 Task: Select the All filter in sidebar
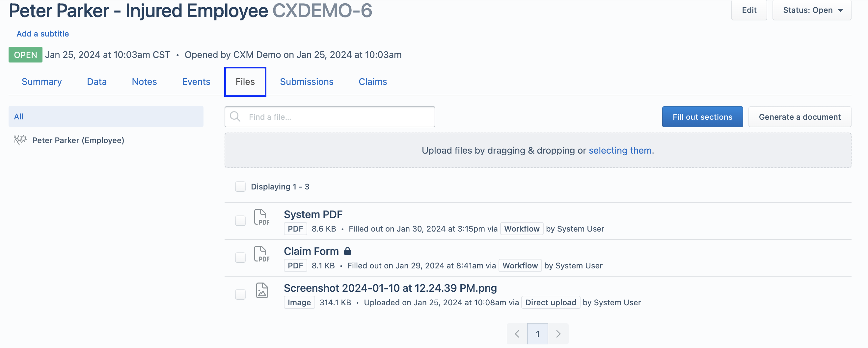click(x=106, y=116)
